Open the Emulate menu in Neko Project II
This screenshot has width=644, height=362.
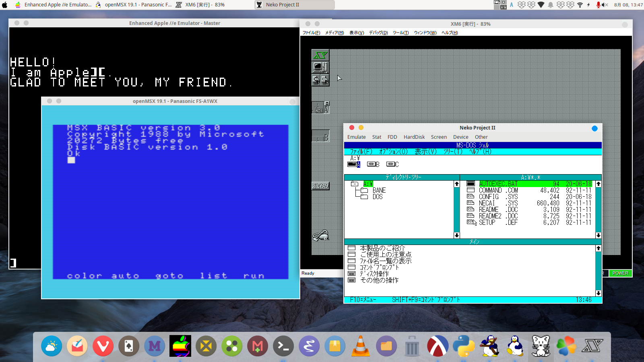[x=357, y=137]
